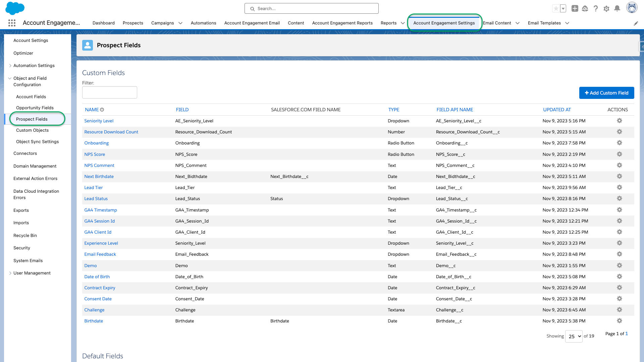The image size is (644, 362).
Task: Open the Challenge field link
Action: pyautogui.click(x=94, y=310)
